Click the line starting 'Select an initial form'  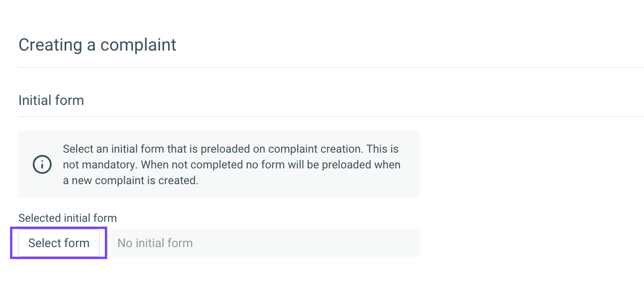click(231, 149)
